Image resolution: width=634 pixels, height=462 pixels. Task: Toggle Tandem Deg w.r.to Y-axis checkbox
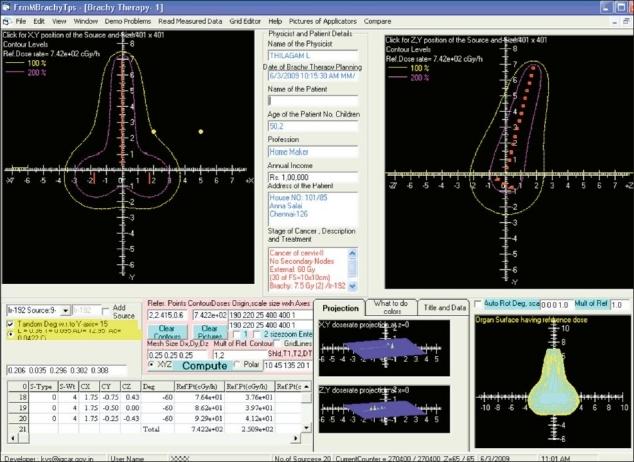pos(12,324)
